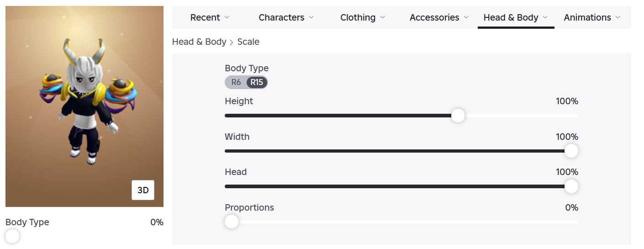The height and width of the screenshot is (249, 644).
Task: Go to Head & Body breadcrumb link
Action: [199, 42]
